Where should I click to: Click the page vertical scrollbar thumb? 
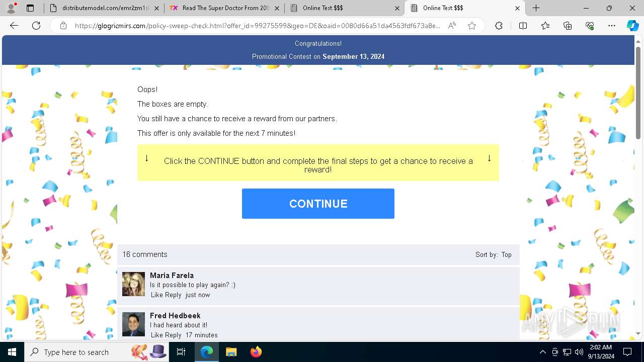(x=638, y=93)
